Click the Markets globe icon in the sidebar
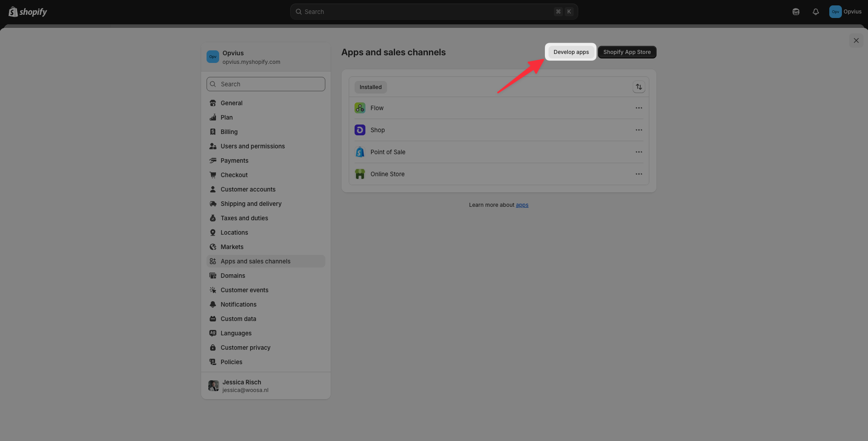The image size is (868, 441). coord(213,247)
